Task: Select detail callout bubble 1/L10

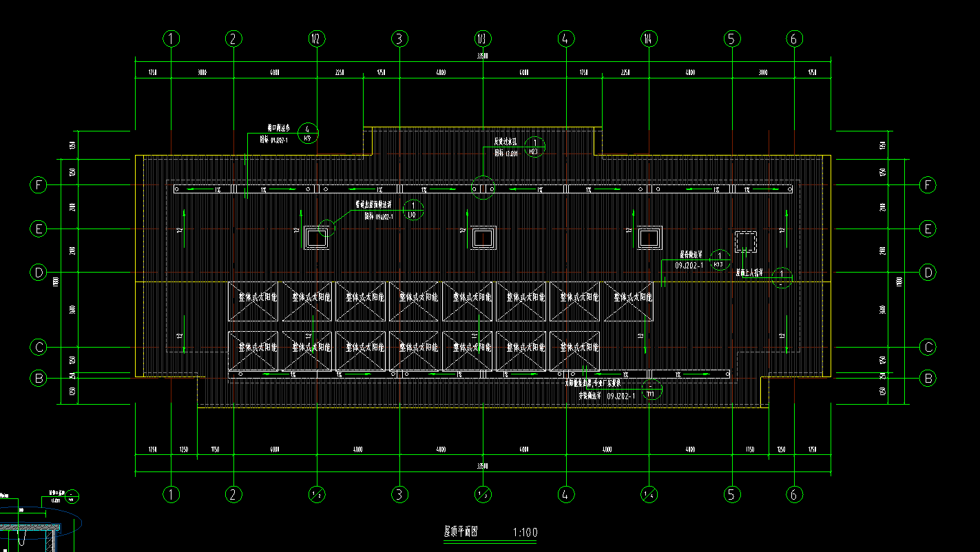Action: point(413,210)
